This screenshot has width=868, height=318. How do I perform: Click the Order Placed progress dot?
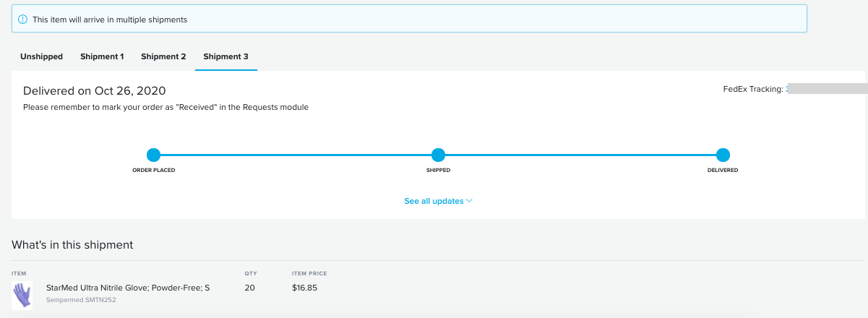153,155
